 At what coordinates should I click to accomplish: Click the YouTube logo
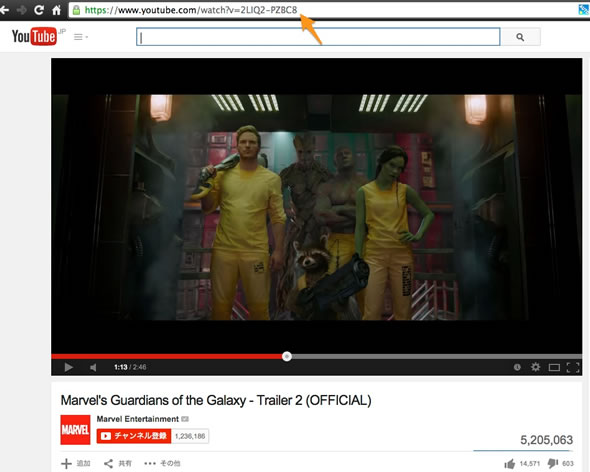click(x=34, y=37)
